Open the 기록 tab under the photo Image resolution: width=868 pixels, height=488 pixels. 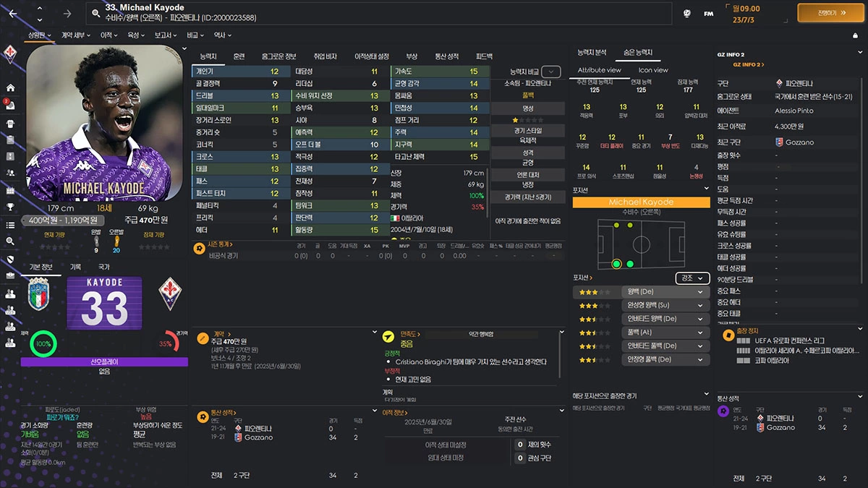[x=75, y=267]
